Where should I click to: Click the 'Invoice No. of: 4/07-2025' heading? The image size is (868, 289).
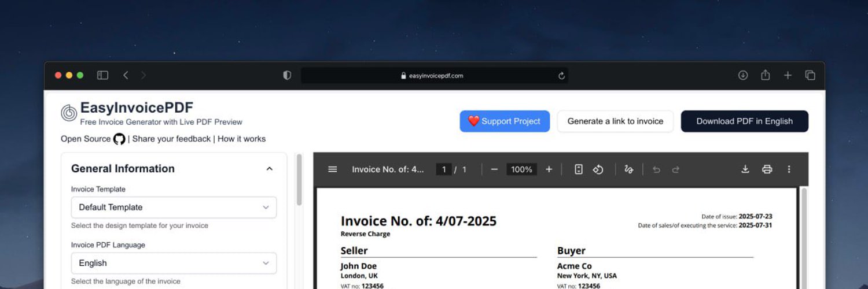[x=418, y=221]
